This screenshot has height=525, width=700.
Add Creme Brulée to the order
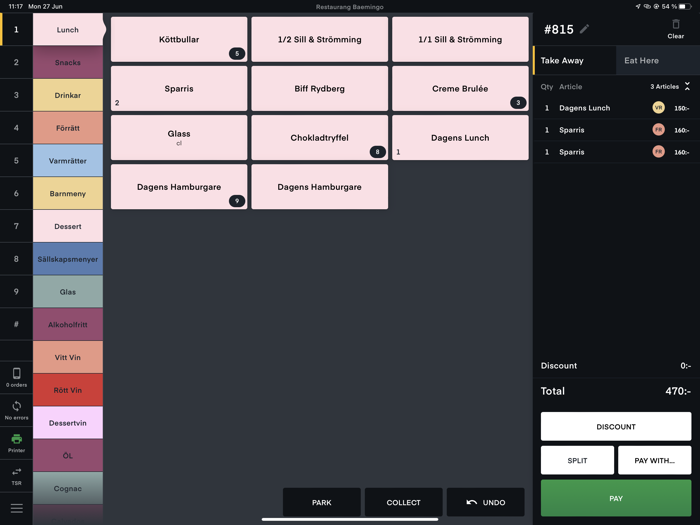point(460,88)
